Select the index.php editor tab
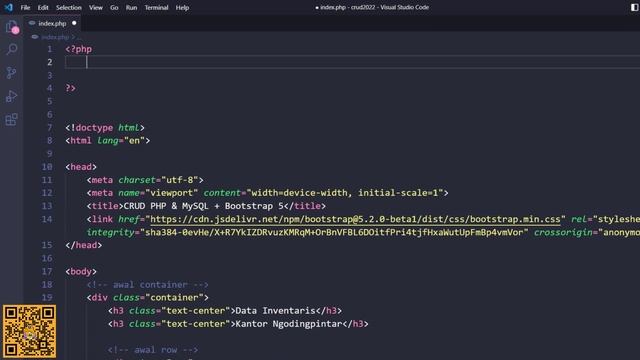Viewport: 640px width, 360px height. (x=52, y=23)
